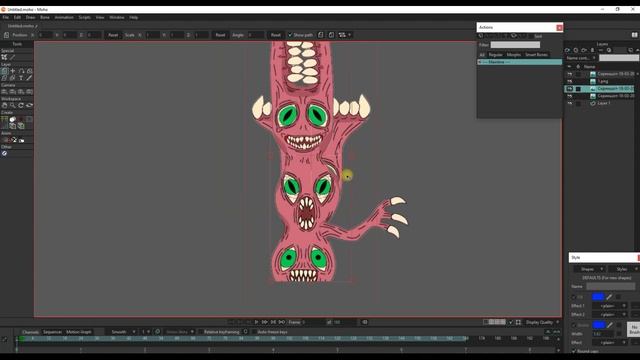This screenshot has height=360, width=640.
Task: Click the first Special section tool icon
Action: [4, 57]
